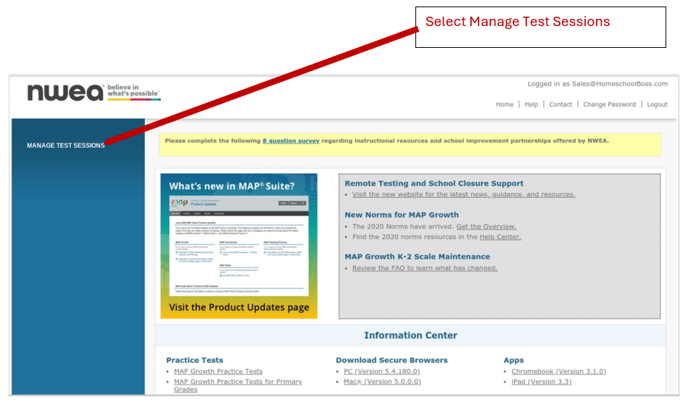Visit the new website for latest news link

pyautogui.click(x=463, y=194)
